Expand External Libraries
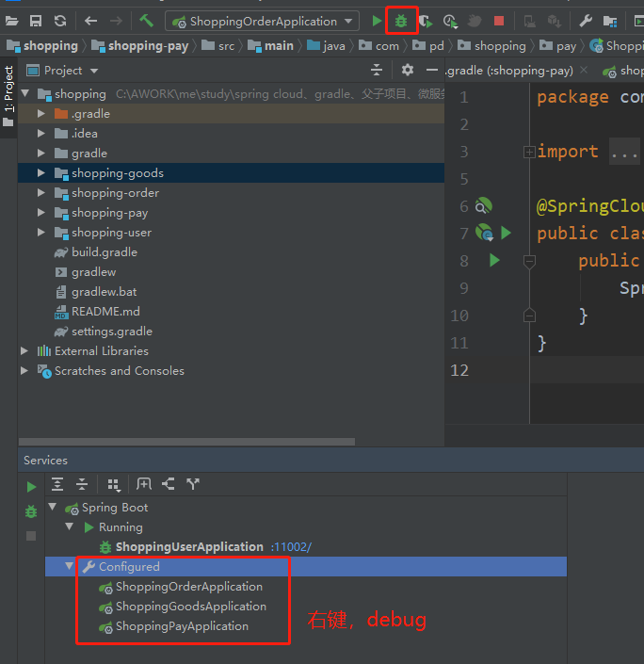 (x=24, y=350)
